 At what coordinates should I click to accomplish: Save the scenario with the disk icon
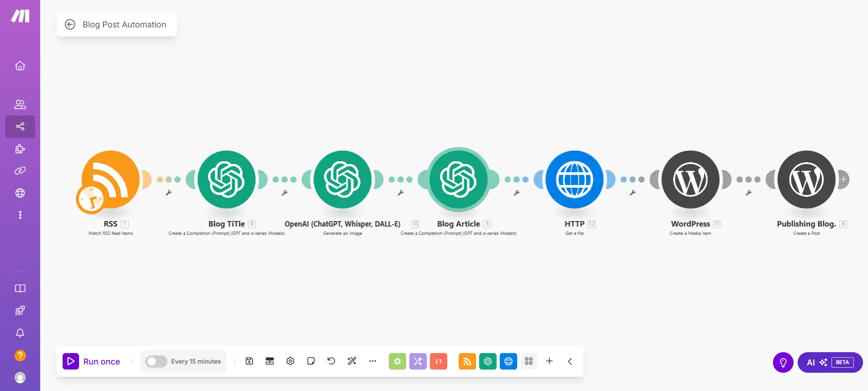pos(249,361)
